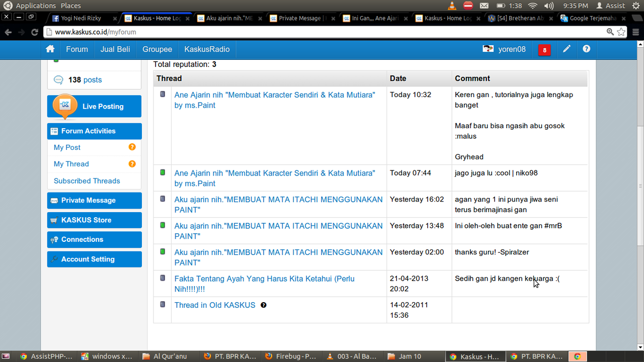Open the mail envelope indicator in top panel

point(484,6)
